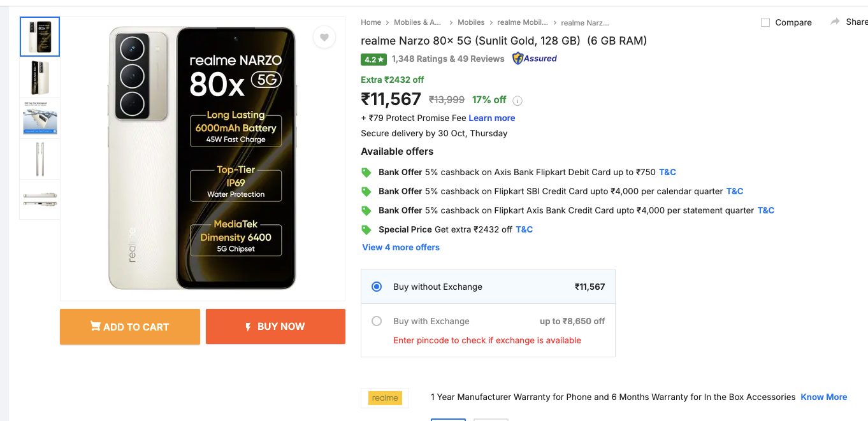
Task: Select the second product thumbnail image
Action: pyautogui.click(x=40, y=78)
